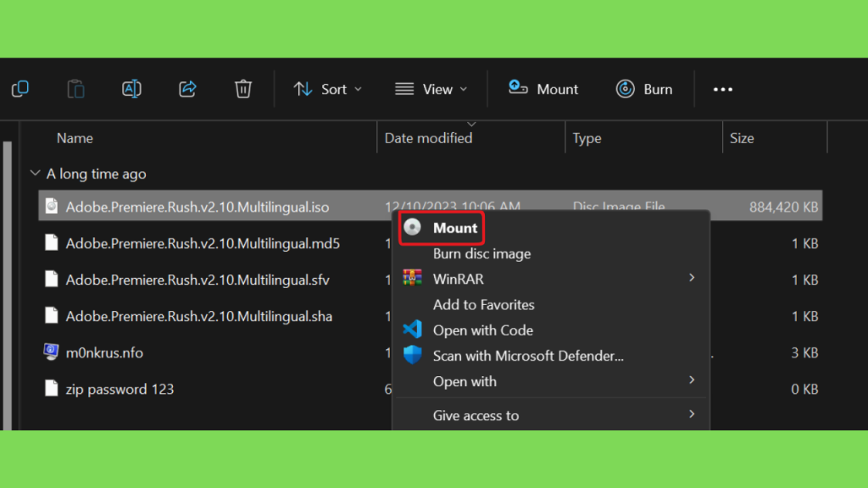The height and width of the screenshot is (488, 868).
Task: Collapse the 'A long time ago' group
Action: [x=35, y=173]
